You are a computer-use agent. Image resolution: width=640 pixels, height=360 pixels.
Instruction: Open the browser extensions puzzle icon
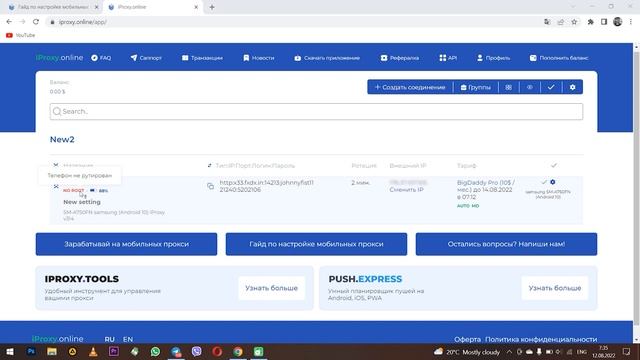coord(590,22)
